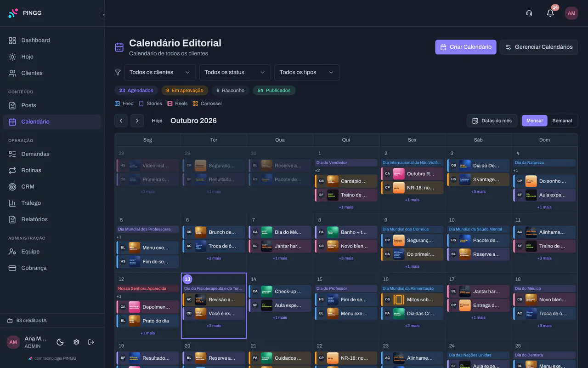Expand the Todos os status dropdown
The height and width of the screenshot is (368, 588).
click(235, 72)
